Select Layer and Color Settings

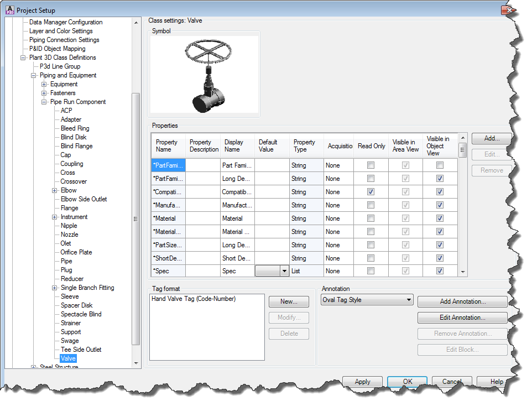61,31
